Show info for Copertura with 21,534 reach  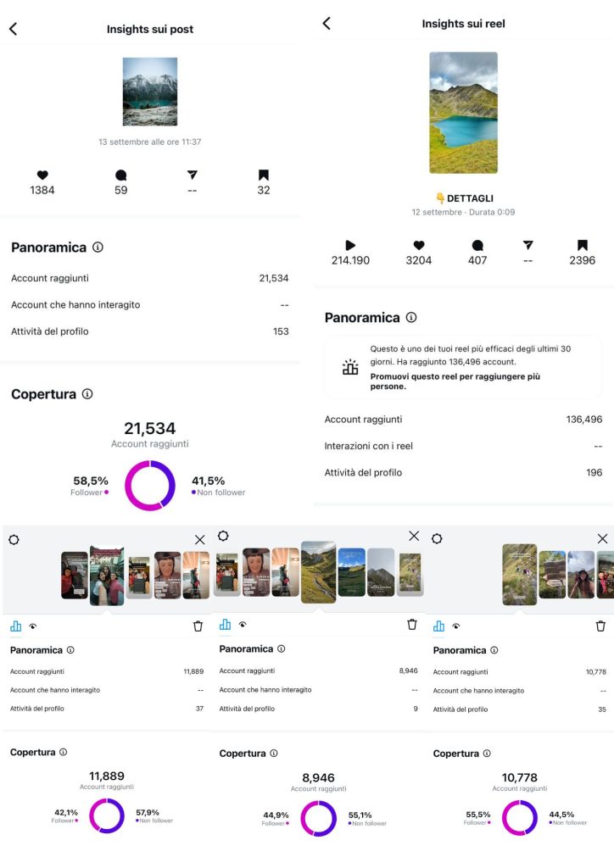[87, 394]
